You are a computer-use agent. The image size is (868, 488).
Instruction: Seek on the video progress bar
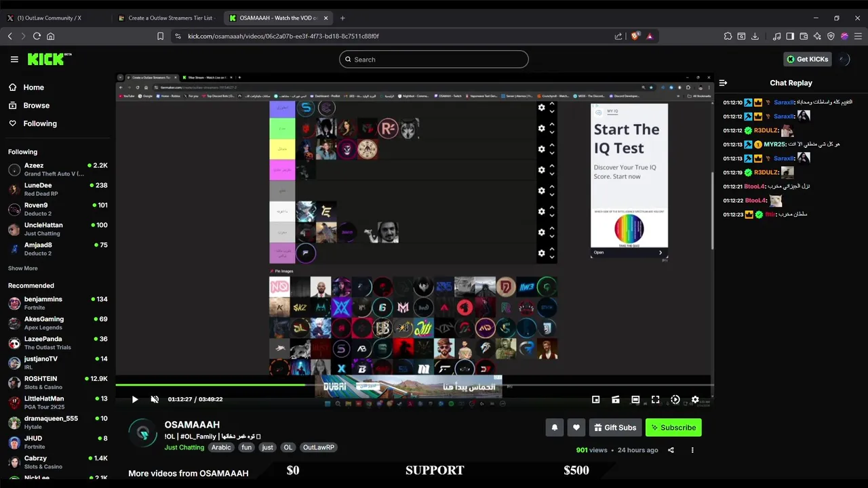click(414, 385)
